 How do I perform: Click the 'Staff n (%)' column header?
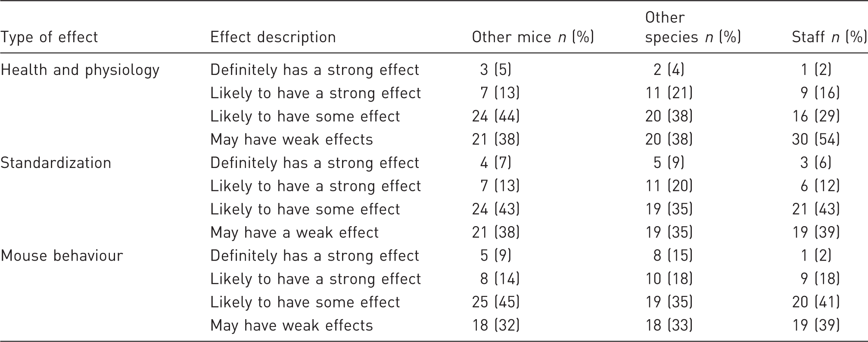click(x=829, y=37)
